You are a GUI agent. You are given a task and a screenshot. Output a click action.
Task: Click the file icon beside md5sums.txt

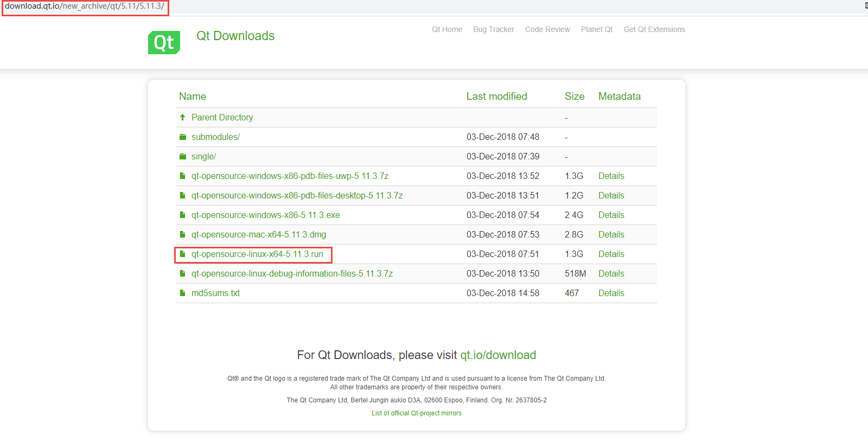click(183, 293)
